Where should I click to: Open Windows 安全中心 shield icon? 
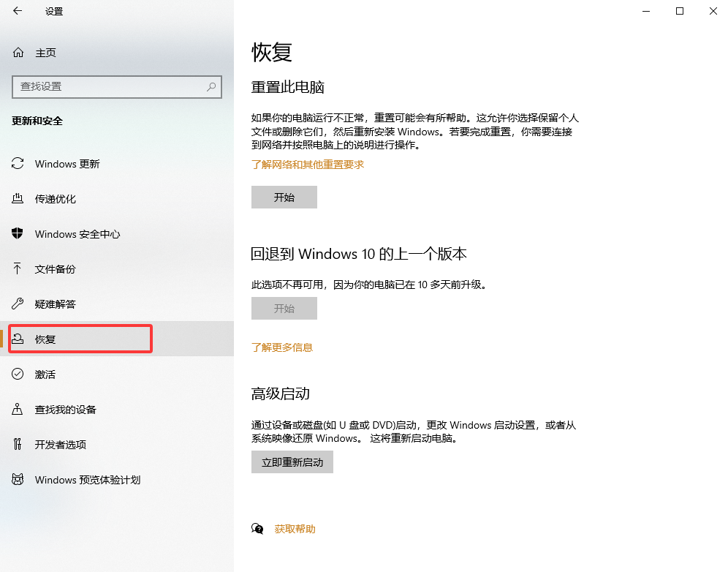[18, 234]
